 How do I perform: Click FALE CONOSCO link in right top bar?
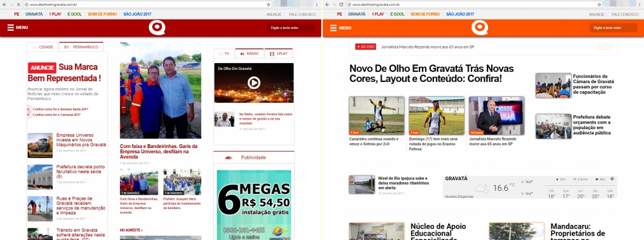625,14
